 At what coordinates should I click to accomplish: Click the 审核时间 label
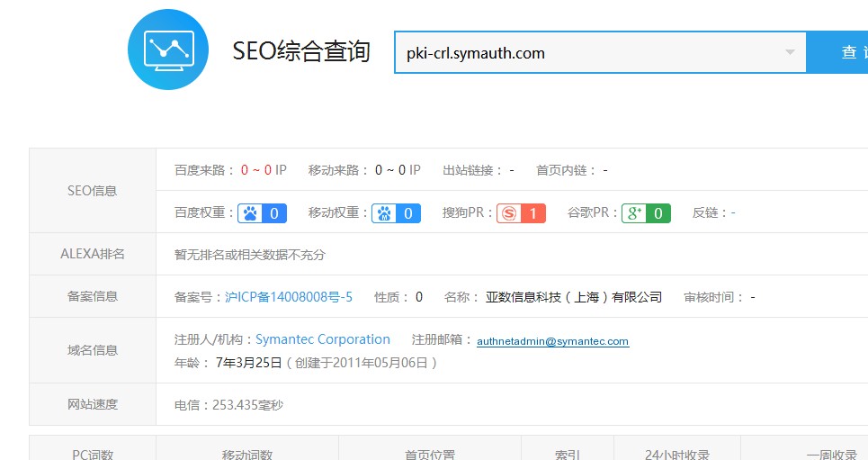713,298
